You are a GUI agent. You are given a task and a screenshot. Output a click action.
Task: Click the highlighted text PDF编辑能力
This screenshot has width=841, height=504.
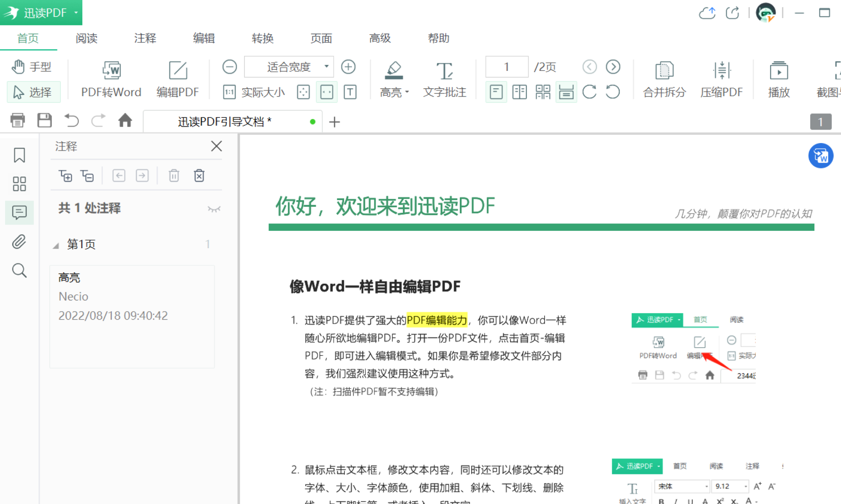pyautogui.click(x=437, y=320)
